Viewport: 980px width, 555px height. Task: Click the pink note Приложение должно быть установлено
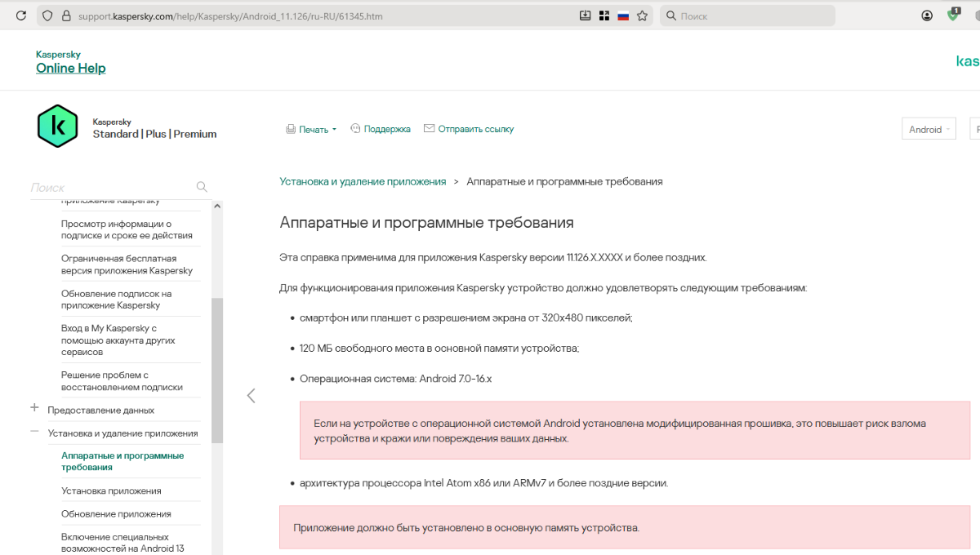point(625,527)
